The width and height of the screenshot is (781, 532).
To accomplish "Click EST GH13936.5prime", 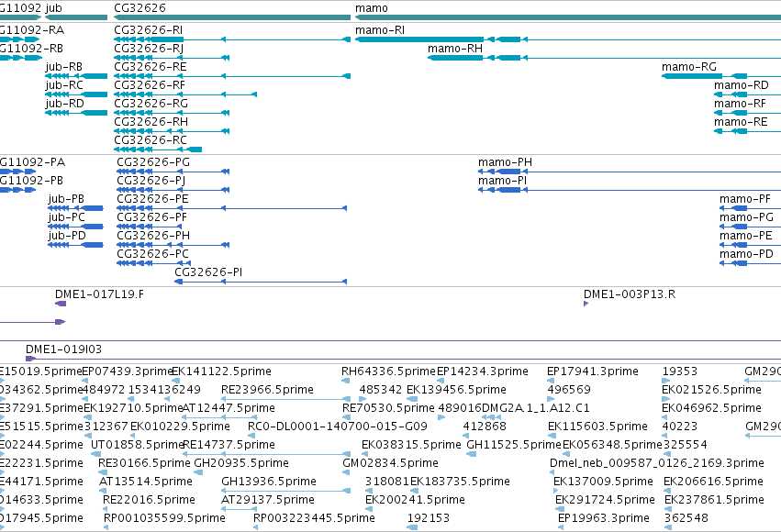I will 269,482.
